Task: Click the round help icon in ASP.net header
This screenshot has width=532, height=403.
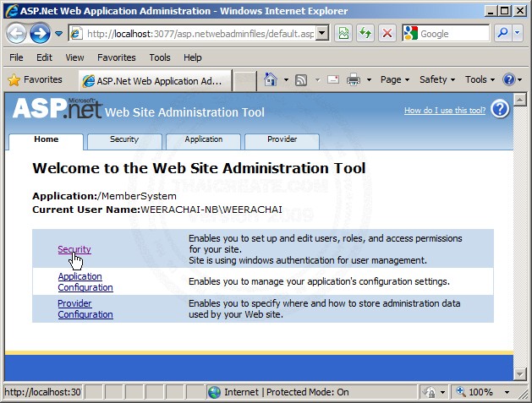Action: coord(500,109)
